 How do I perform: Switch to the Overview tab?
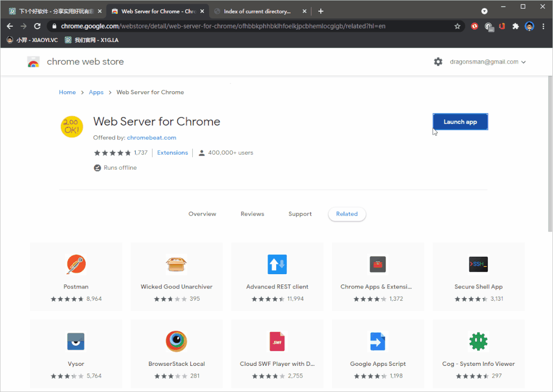coord(202,214)
